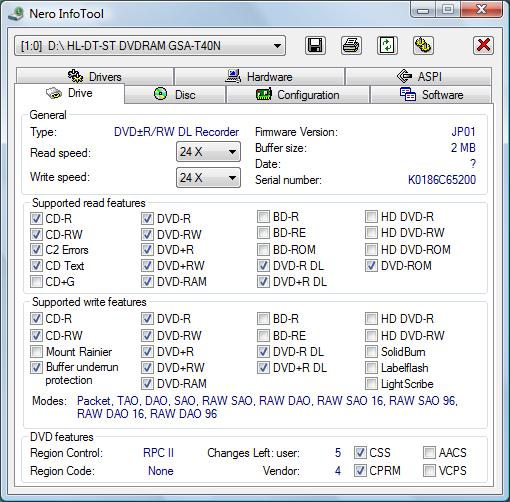This screenshot has height=502, width=510.
Task: Toggle the CSS checkbox
Action: [360, 453]
